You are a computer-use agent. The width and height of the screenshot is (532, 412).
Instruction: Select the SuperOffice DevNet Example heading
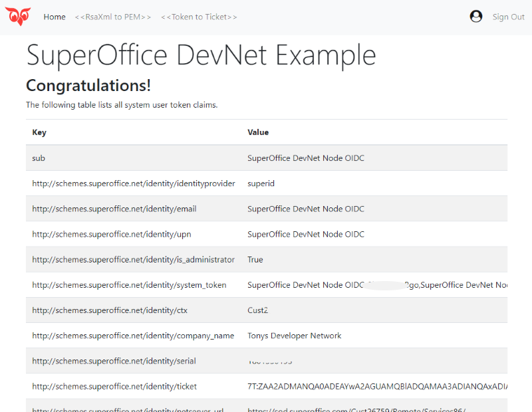(x=201, y=55)
